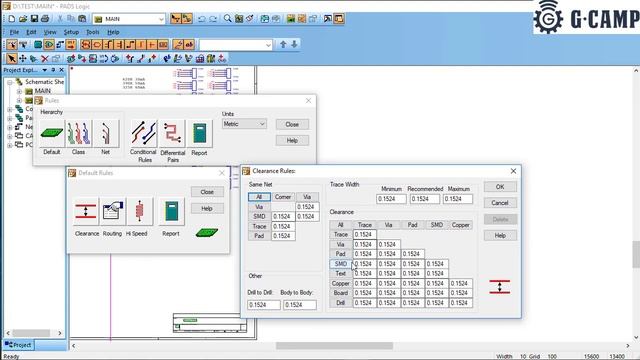Viewport: 640px width, 360px height.
Task: Close the Project Explorer panel
Action: pos(62,70)
